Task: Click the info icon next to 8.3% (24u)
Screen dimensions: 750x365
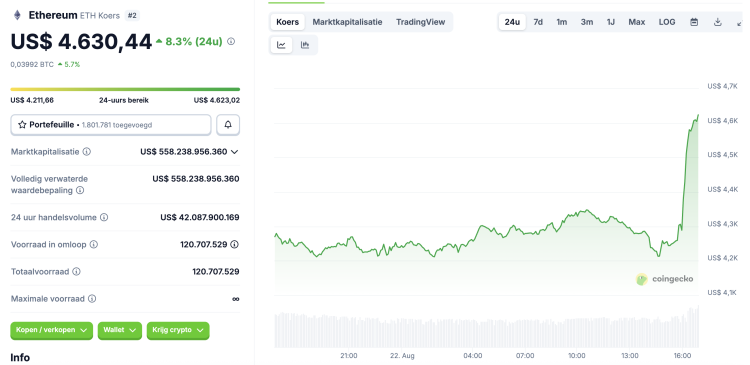Action: click(x=231, y=42)
